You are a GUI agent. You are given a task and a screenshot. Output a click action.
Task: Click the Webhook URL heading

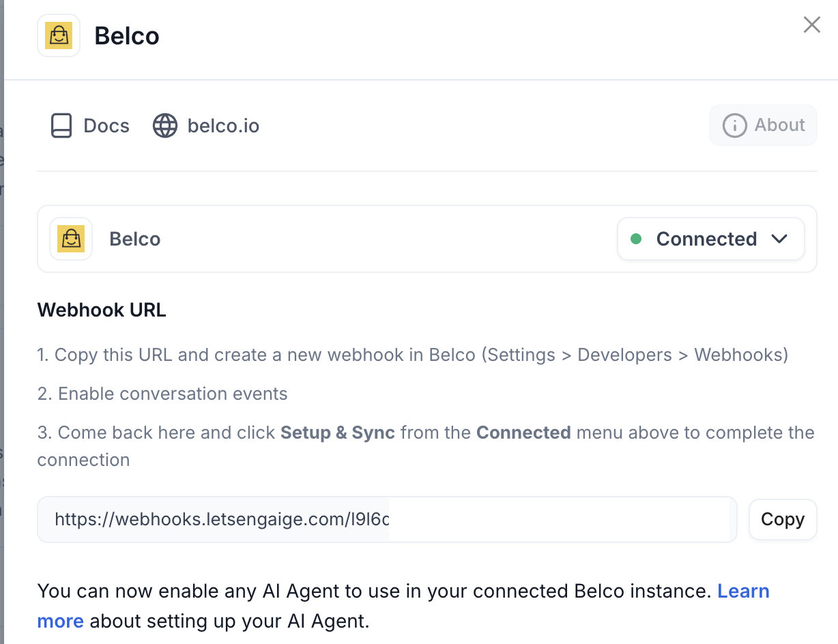(x=102, y=310)
